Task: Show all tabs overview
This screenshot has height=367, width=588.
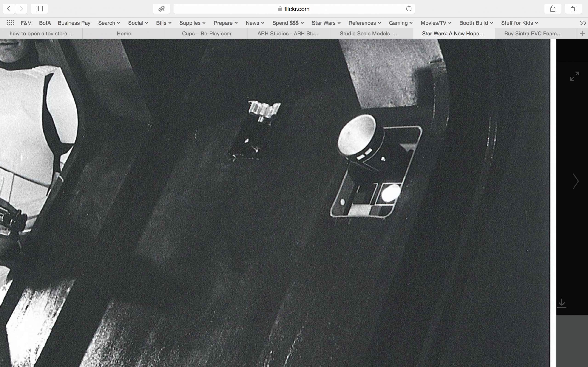Action: (574, 9)
